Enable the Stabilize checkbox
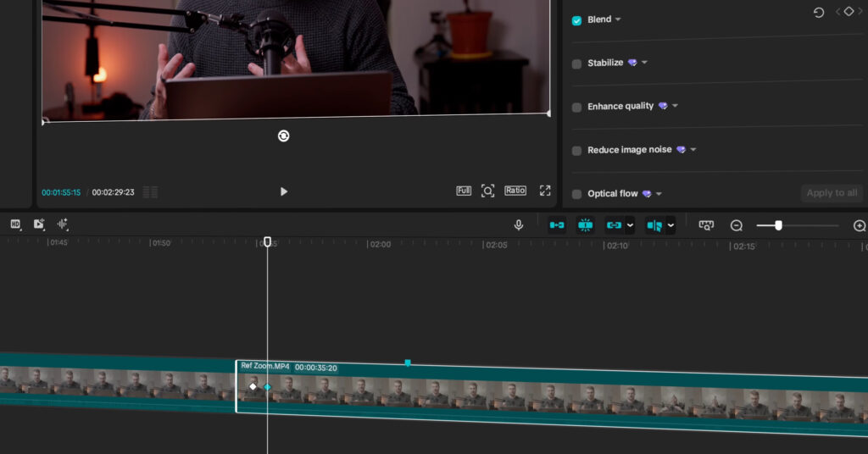This screenshot has width=868, height=454. point(576,64)
